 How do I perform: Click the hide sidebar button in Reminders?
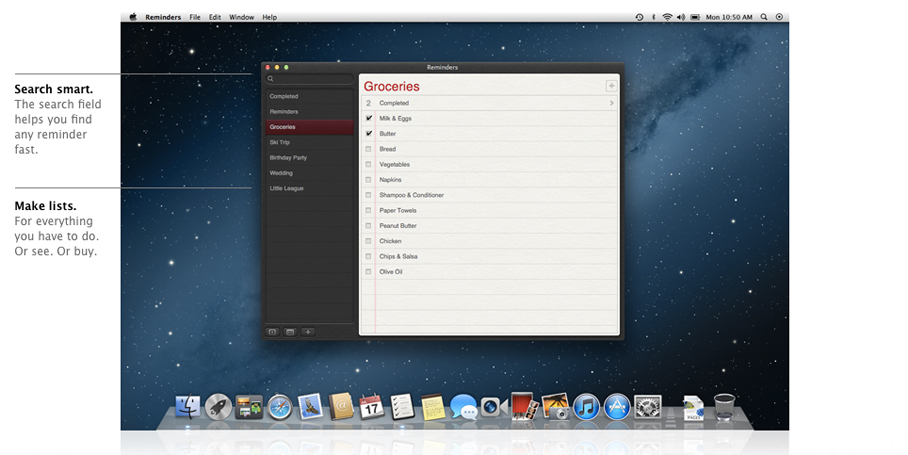tap(272, 332)
